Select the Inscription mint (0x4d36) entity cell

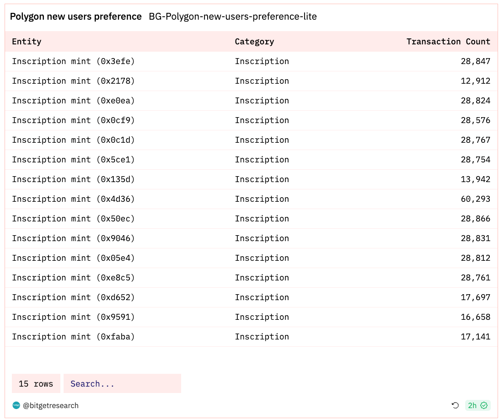coord(73,199)
